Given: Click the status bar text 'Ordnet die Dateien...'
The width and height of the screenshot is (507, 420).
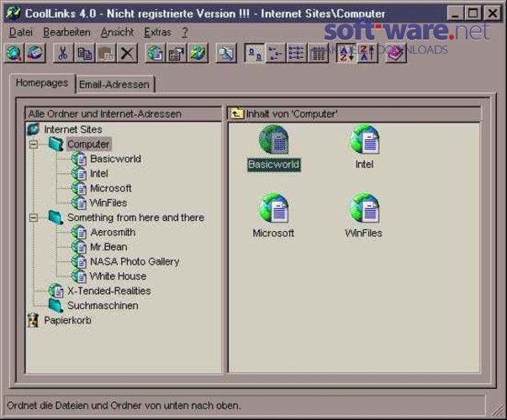Looking at the screenshot, I should [x=124, y=405].
